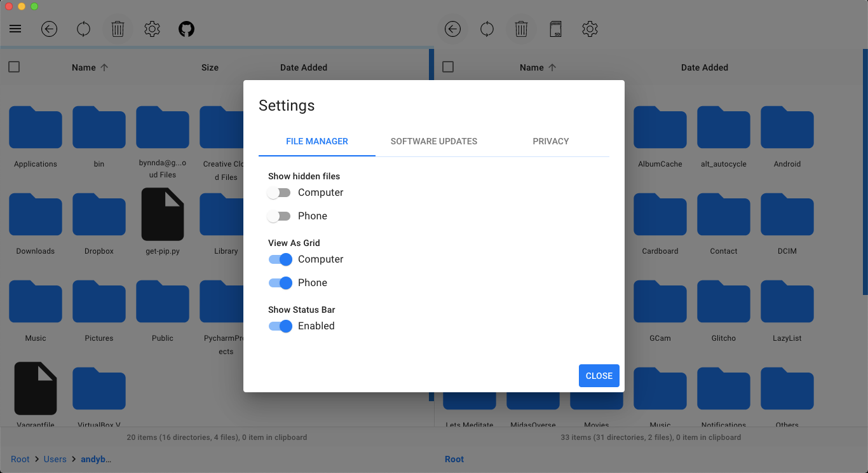Switch to the File Manager tab
Viewport: 868px width, 473px height.
317,141
